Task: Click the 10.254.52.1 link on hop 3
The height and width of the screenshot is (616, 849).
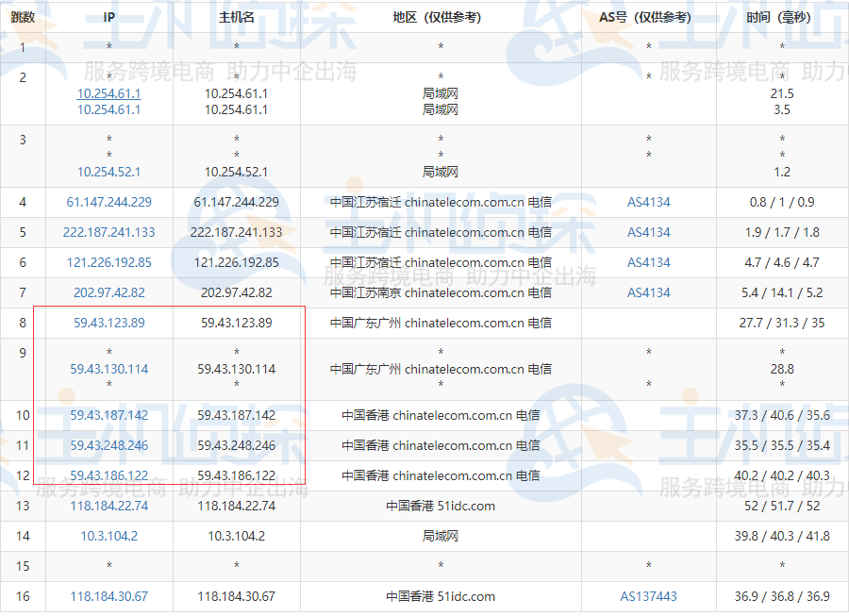Action: (108, 172)
